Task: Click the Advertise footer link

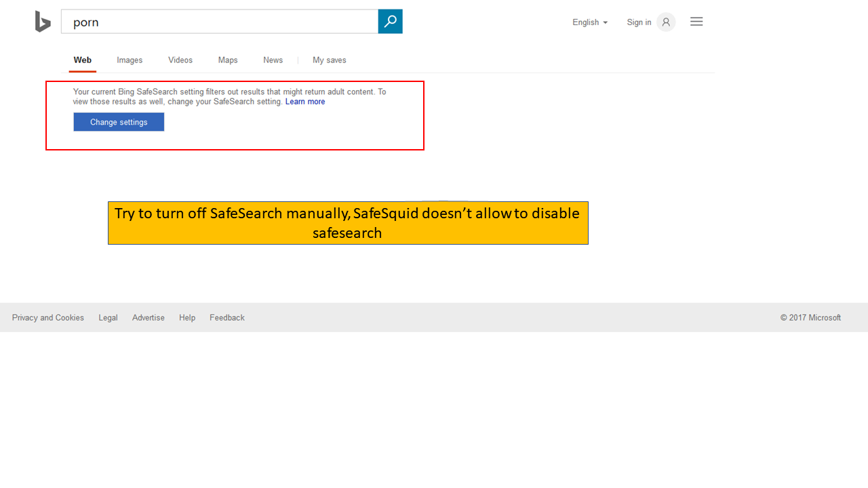Action: [149, 318]
